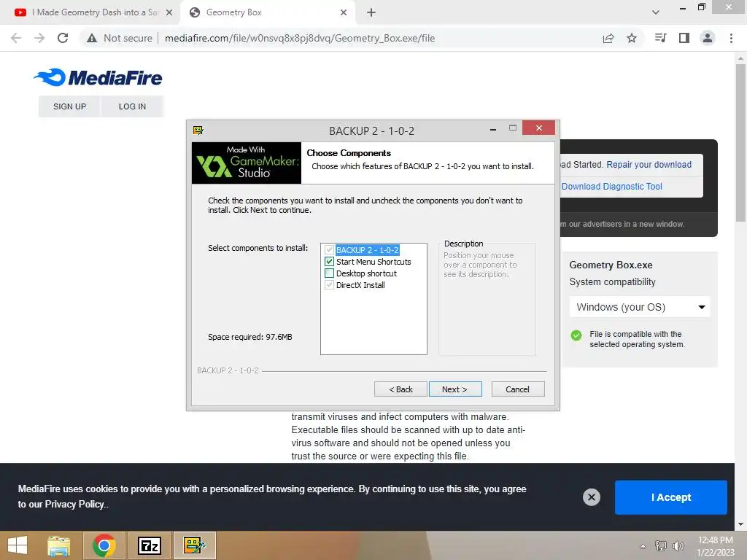Click the Not secure warning icon
Screen dimensions: 747x560
point(92,38)
